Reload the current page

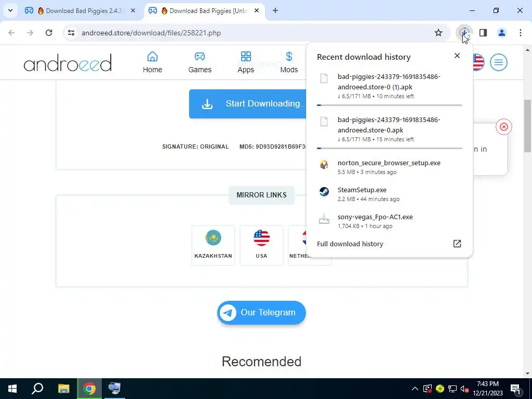(49, 33)
